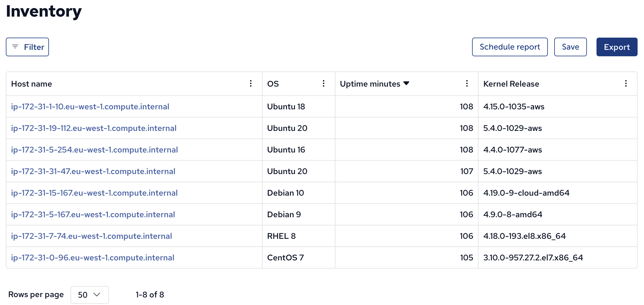Open host ip-172-31-1-10.eu-west-1.compute.internal
Viewport: 644px width, 305px height.
tap(90, 107)
